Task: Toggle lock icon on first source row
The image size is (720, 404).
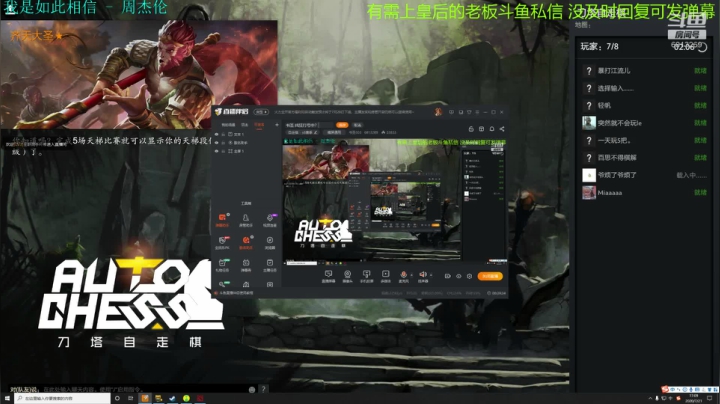Action: pos(223,134)
